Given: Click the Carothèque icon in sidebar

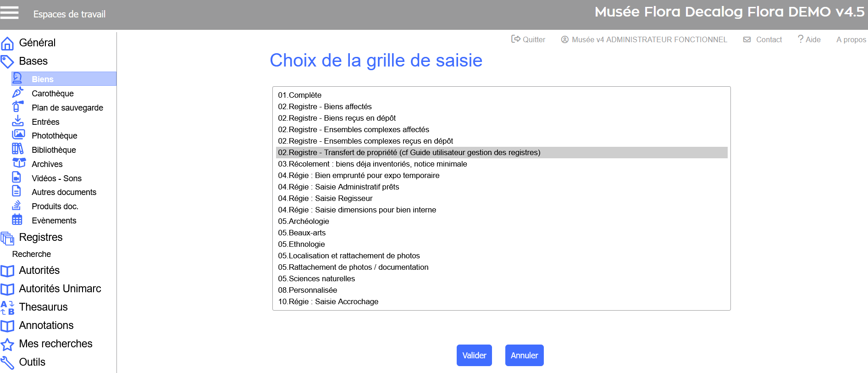Looking at the screenshot, I should click(17, 93).
